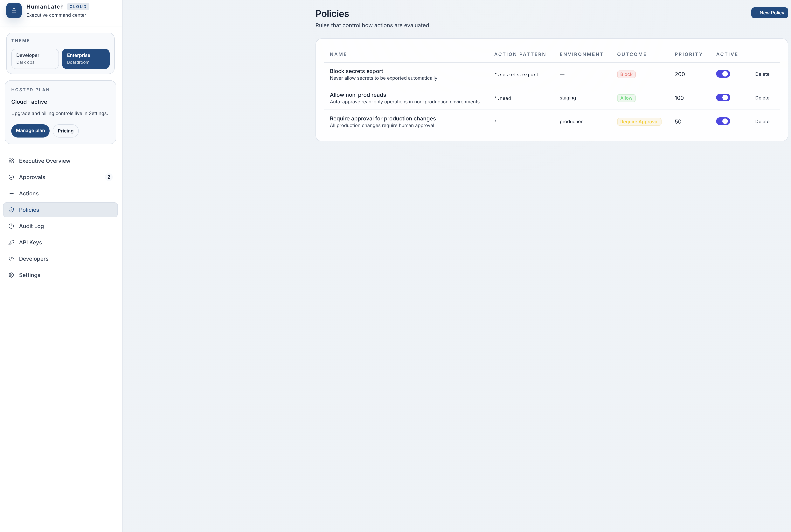Open the Pricing link
The width and height of the screenshot is (791, 532).
point(66,131)
